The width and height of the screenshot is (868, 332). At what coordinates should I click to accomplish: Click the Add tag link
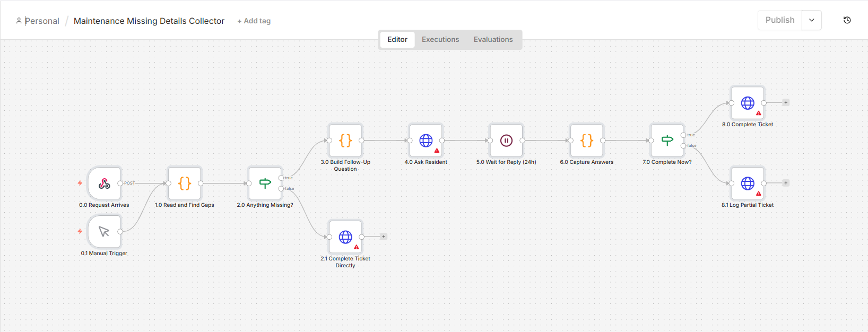pyautogui.click(x=254, y=21)
